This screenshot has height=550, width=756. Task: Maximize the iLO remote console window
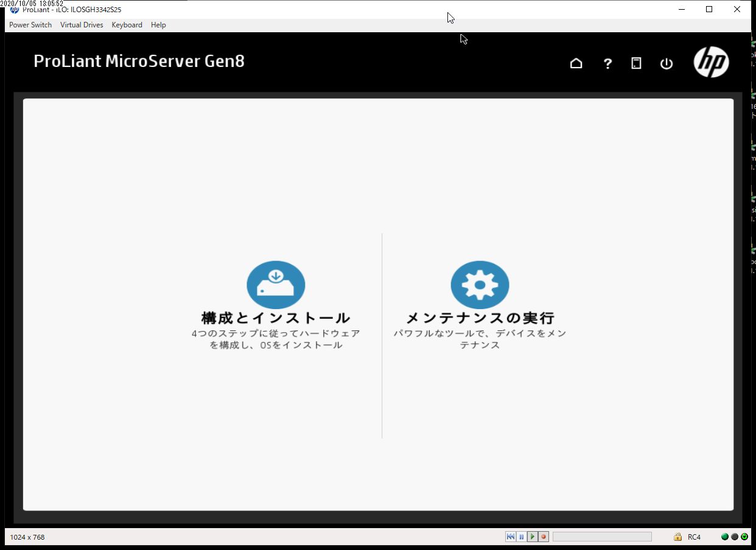(709, 9)
